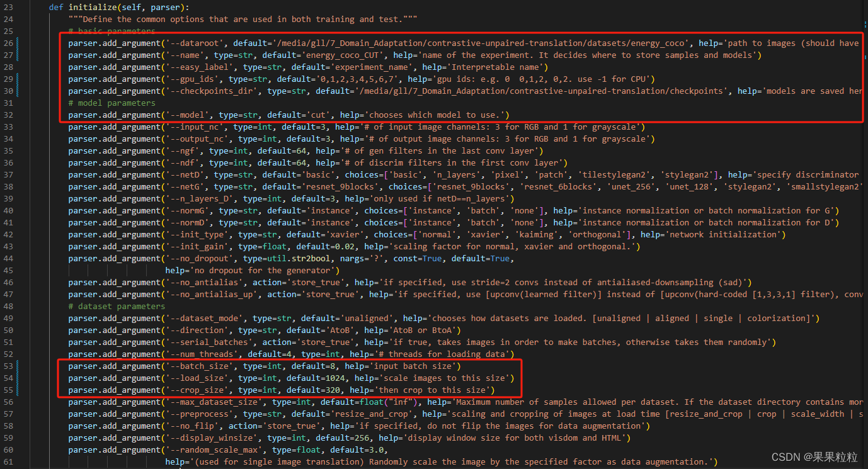This screenshot has height=469, width=868.
Task: Click the '--netG' argument string
Action: tap(185, 187)
